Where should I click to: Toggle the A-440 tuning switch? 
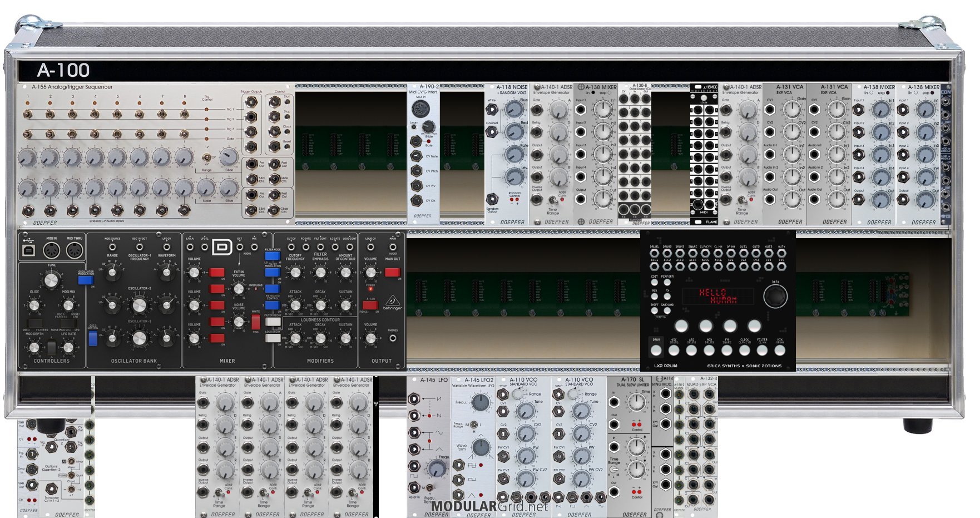pos(370,305)
